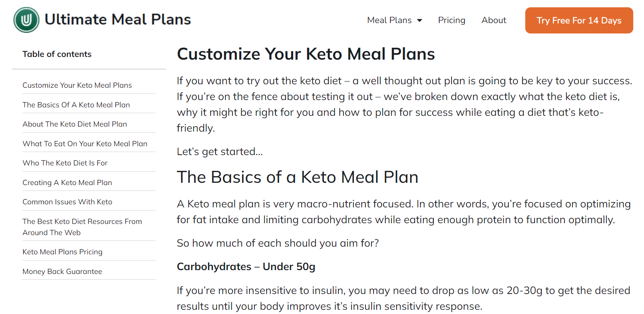Viewport: 644px width, 314px height.
Task: Open Keto Meal Plans Pricing contents link
Action: 62,252
